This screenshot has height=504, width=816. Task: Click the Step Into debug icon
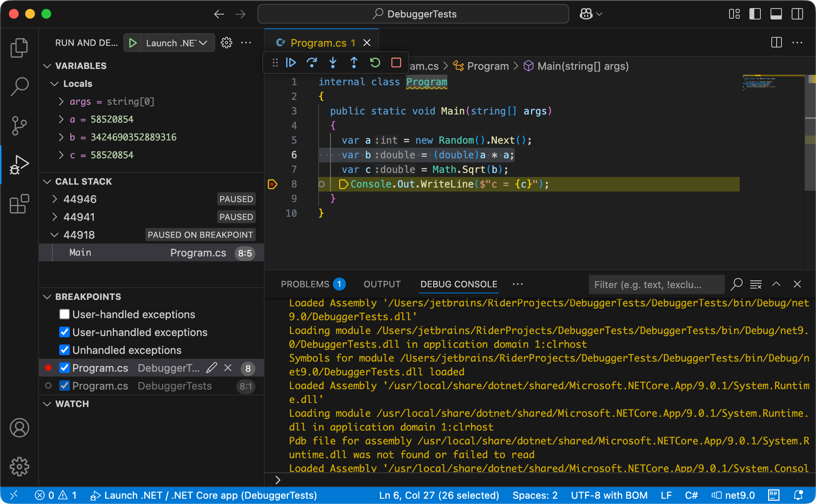pos(333,62)
